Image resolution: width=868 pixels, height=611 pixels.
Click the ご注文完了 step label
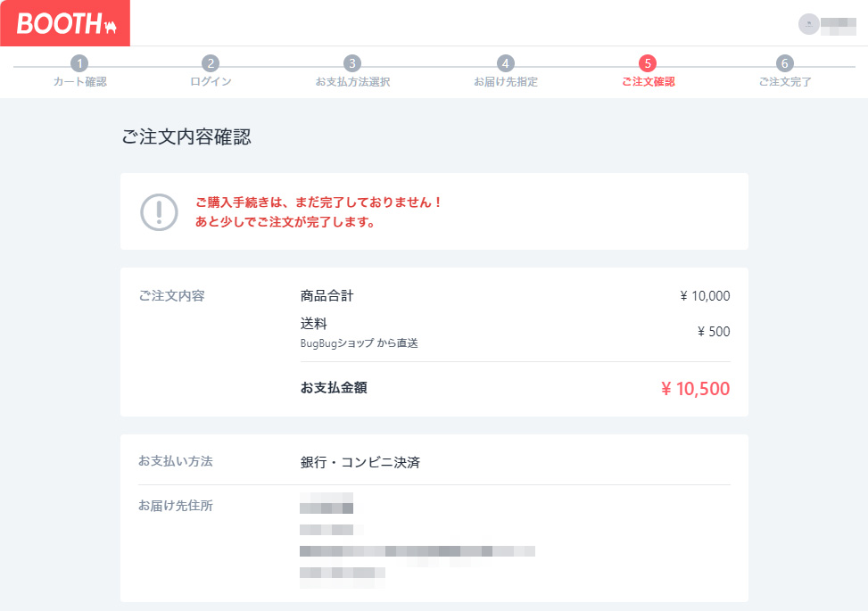click(785, 82)
